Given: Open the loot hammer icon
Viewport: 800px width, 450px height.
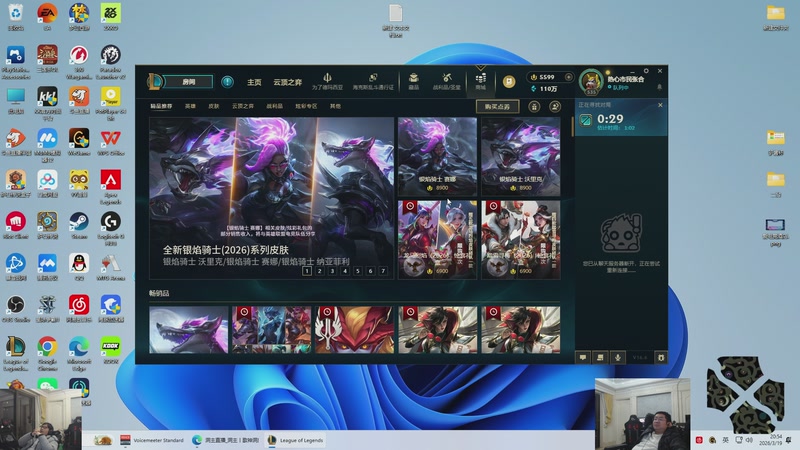Looking at the screenshot, I should pyautogui.click(x=446, y=81).
